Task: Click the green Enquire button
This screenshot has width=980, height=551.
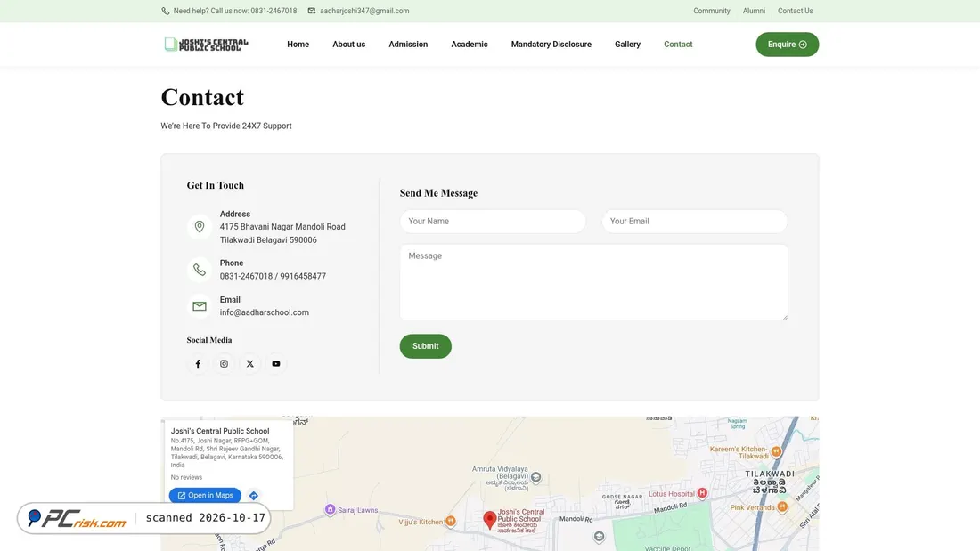Action: [x=788, y=45]
